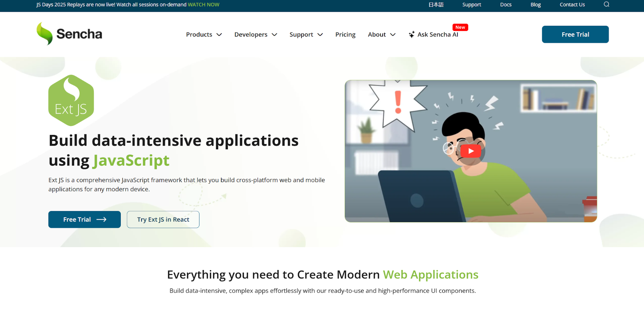Open the search magnifier icon
644x309 pixels.
pyautogui.click(x=606, y=5)
